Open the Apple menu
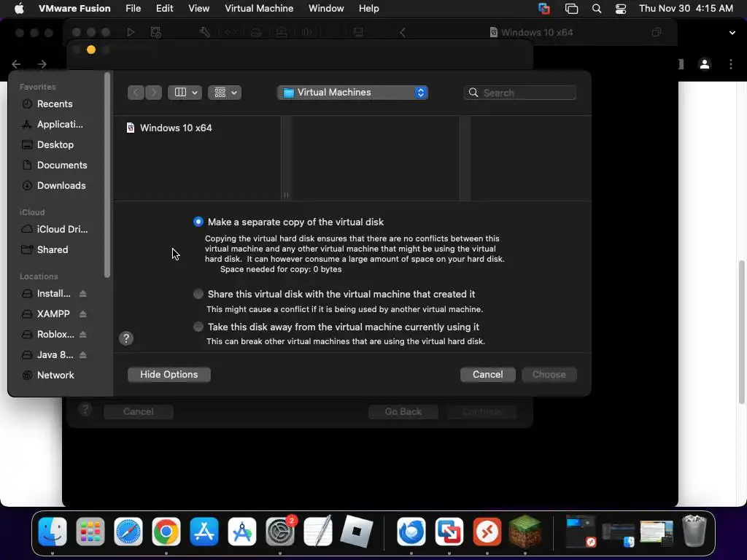747x560 pixels. (19, 8)
